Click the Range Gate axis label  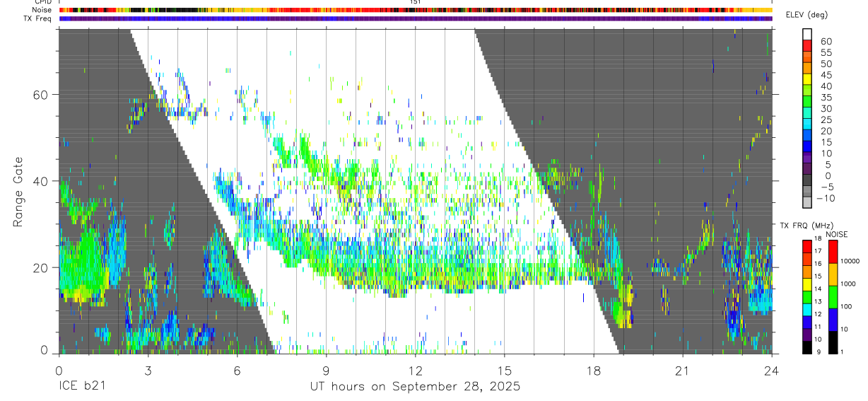coord(18,192)
